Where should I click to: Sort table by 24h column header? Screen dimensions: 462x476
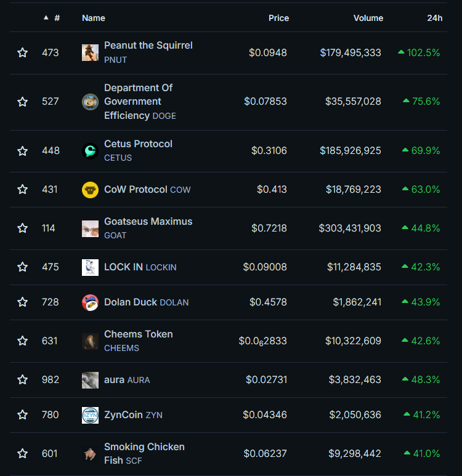[x=435, y=18]
